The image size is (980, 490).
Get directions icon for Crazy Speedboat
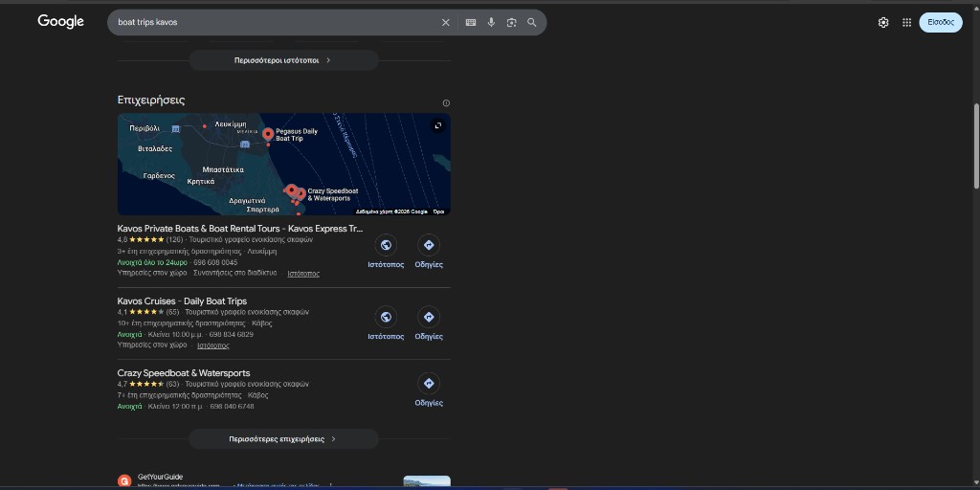[x=429, y=383]
